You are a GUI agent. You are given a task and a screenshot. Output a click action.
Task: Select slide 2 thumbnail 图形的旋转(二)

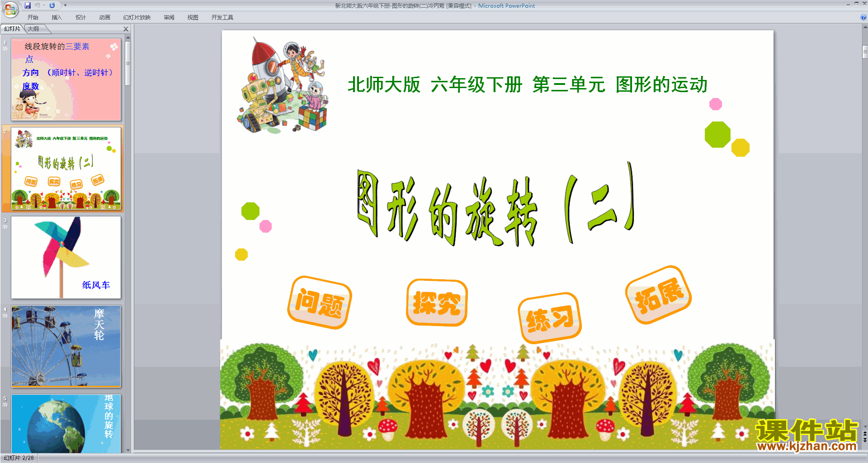pos(66,168)
